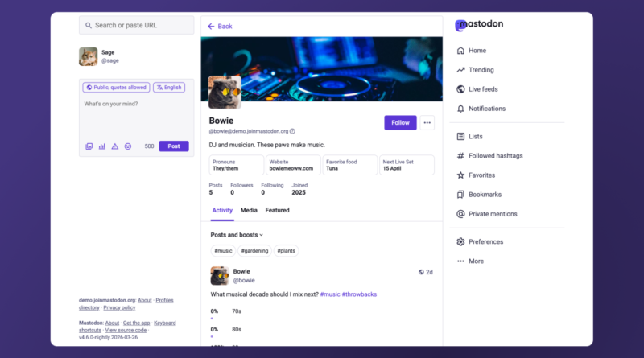Image resolution: width=644 pixels, height=358 pixels.
Task: Open the English language selector
Action: click(x=169, y=88)
